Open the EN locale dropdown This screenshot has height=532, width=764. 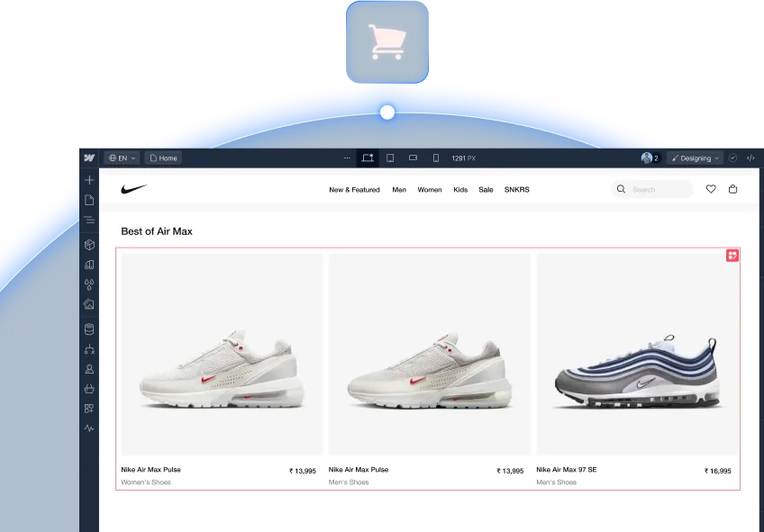(122, 158)
